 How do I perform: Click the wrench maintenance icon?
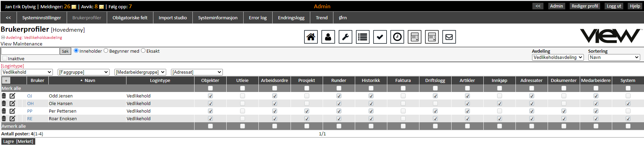345,37
